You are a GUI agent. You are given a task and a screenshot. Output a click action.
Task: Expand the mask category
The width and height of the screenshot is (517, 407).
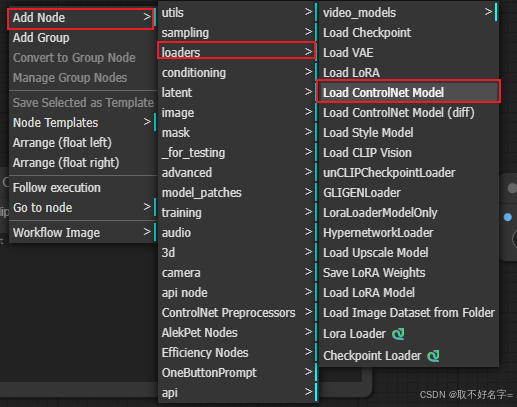tap(238, 133)
